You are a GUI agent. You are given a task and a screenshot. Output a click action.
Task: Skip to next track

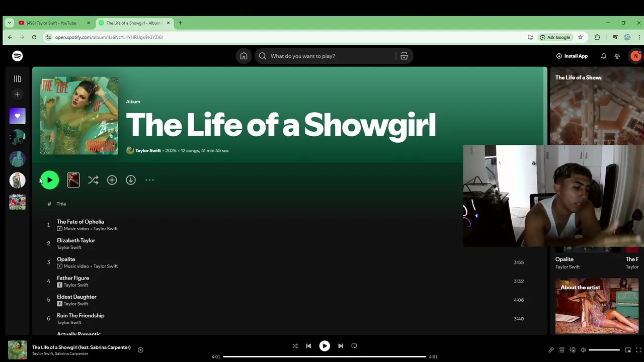tap(341, 346)
